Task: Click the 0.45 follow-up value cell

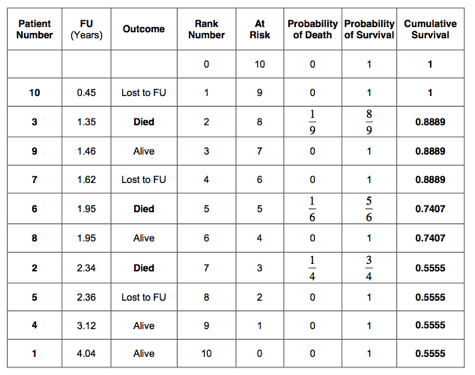Action: pos(86,93)
